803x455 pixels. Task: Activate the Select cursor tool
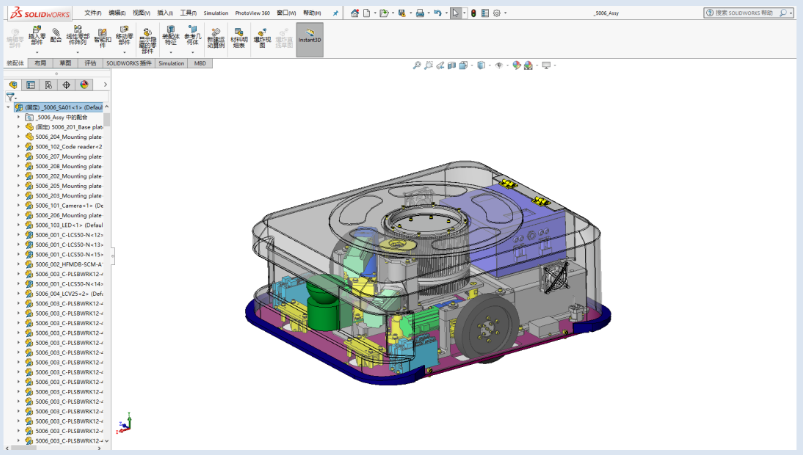[x=456, y=13]
